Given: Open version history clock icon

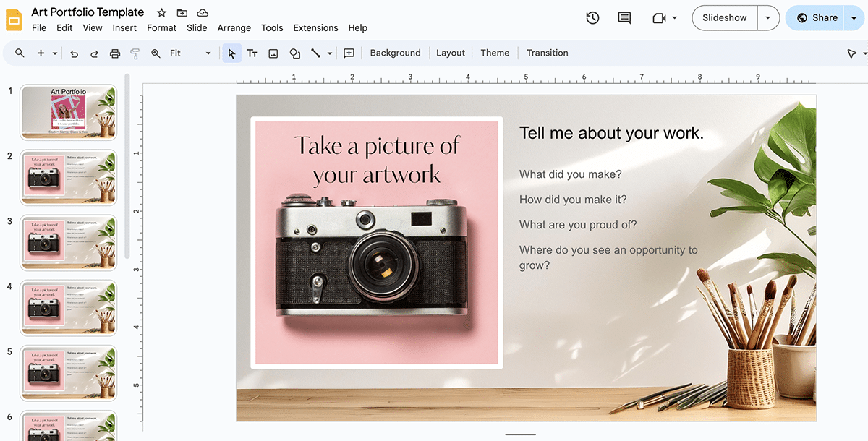Looking at the screenshot, I should (592, 18).
